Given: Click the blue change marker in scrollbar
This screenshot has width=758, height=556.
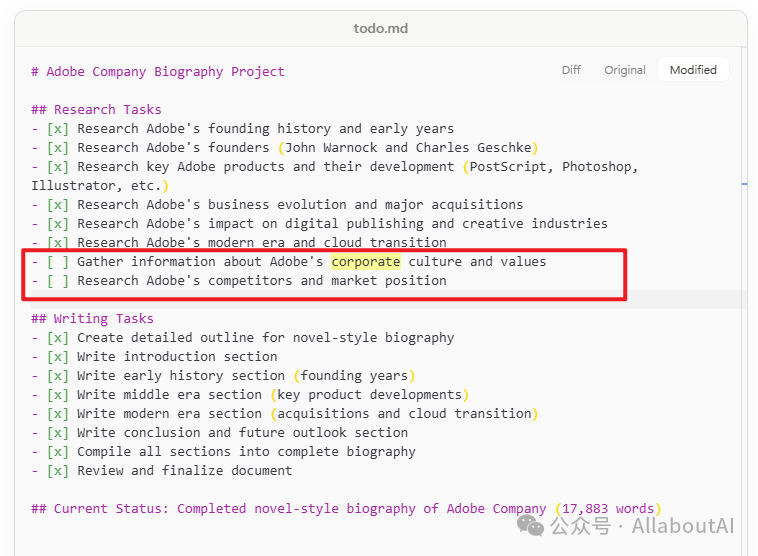Looking at the screenshot, I should [744, 184].
